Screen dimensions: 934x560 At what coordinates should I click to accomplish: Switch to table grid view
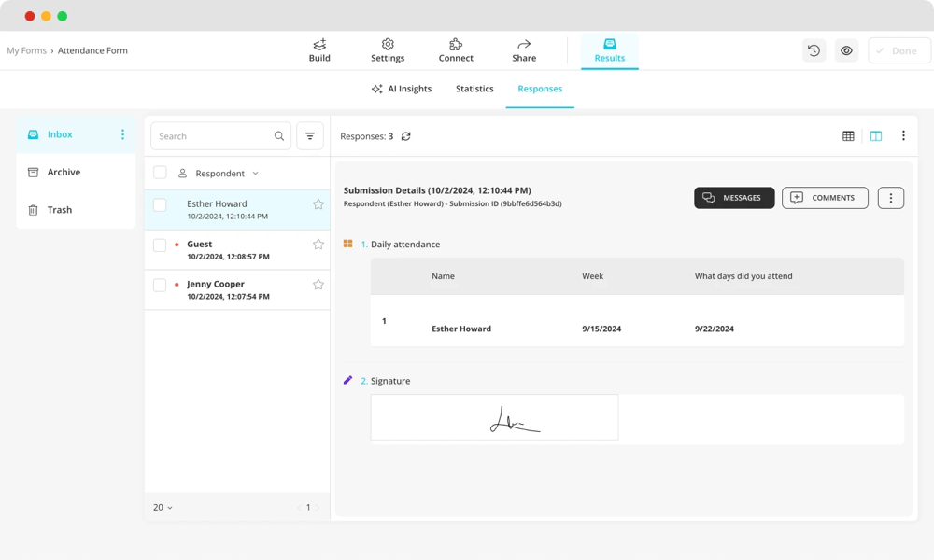coord(848,136)
